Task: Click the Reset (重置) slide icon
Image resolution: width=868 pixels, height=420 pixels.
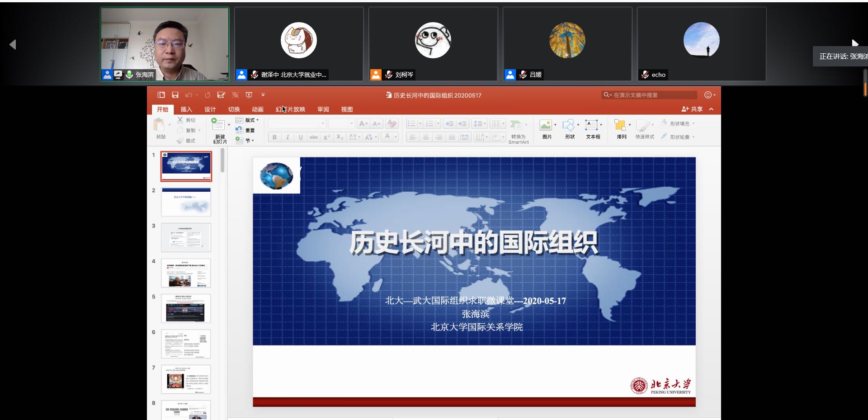Action: (x=245, y=130)
